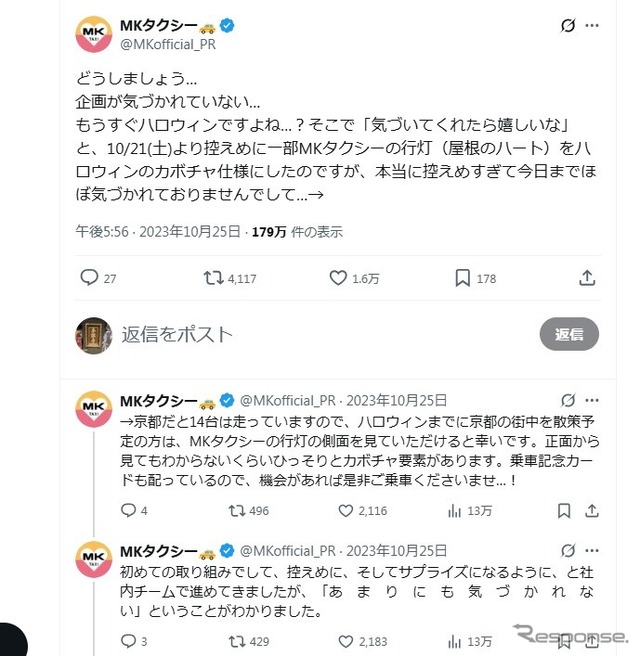640x656 pixels.
Task: Open more options menu on main tweet
Action: [596, 25]
